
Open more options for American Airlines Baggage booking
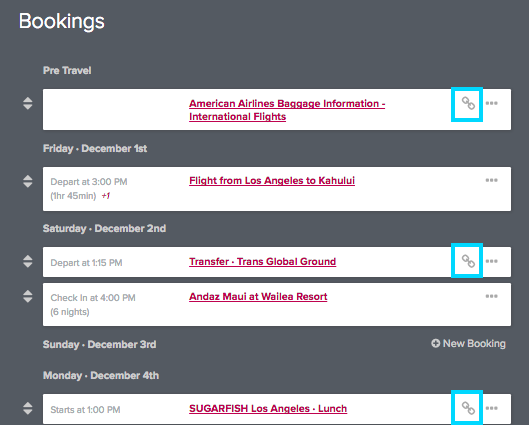(x=492, y=103)
